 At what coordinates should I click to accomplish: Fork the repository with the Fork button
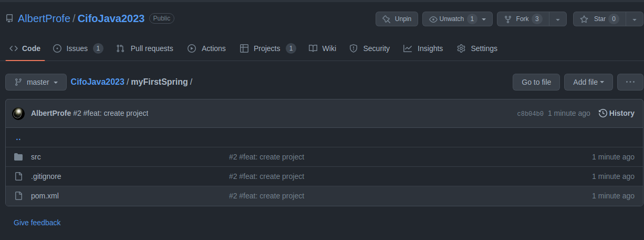(523, 19)
